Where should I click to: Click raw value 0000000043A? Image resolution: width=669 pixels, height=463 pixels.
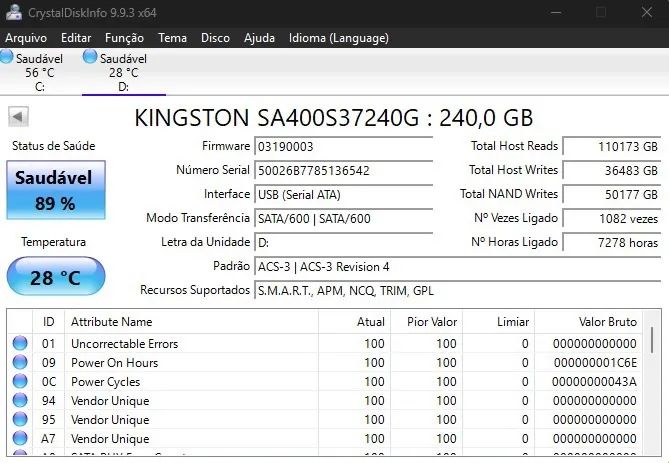coord(594,381)
